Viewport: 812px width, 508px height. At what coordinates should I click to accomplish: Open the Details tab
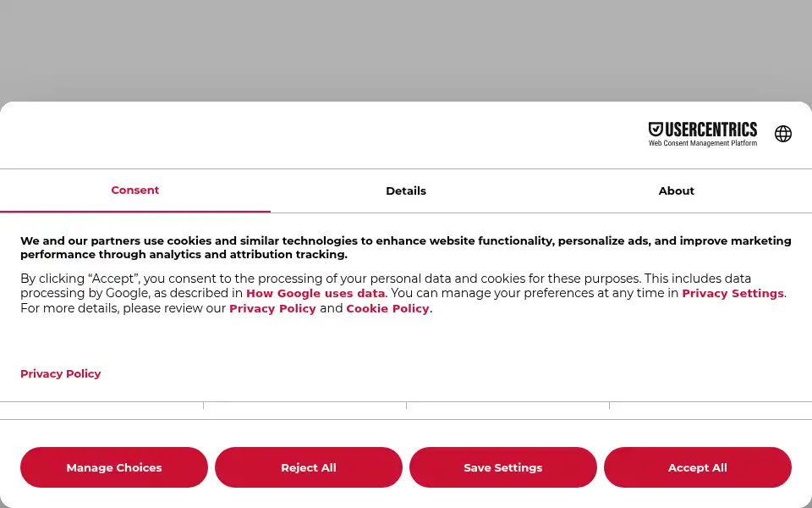pyautogui.click(x=406, y=190)
